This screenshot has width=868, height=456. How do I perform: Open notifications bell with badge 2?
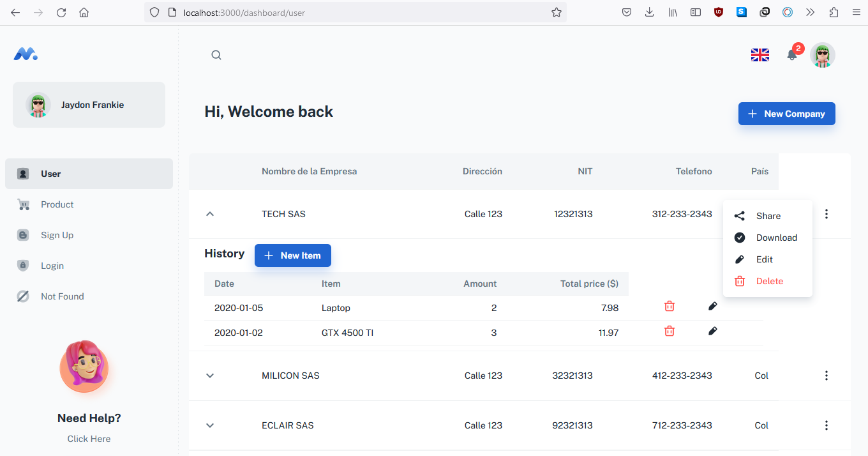pyautogui.click(x=792, y=55)
